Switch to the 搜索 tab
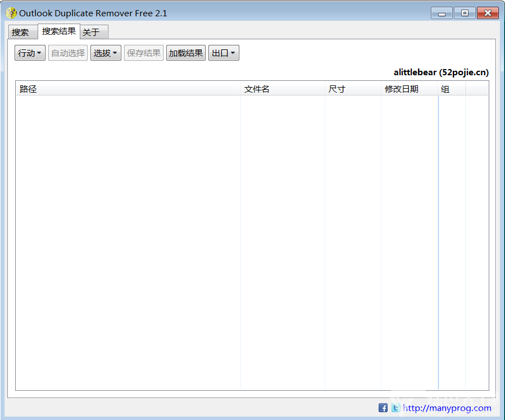 tap(22, 32)
